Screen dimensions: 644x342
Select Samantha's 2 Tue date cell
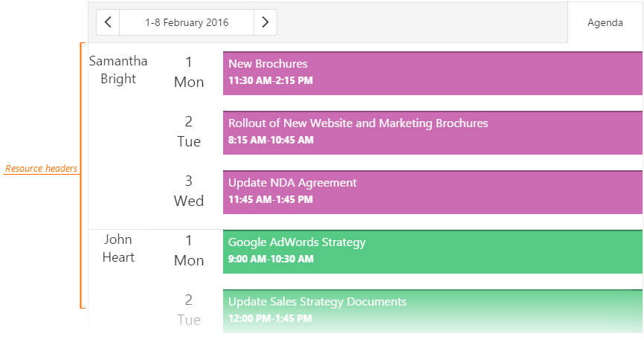click(189, 132)
